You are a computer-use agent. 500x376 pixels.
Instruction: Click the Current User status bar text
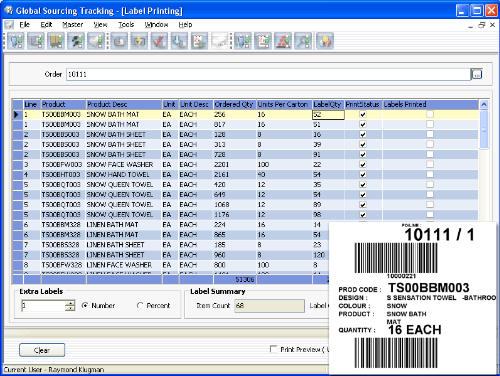pyautogui.click(x=54, y=370)
